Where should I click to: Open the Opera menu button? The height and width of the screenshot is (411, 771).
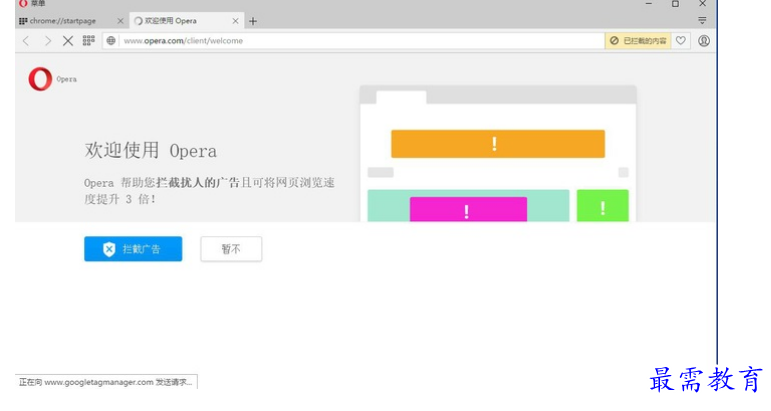[x=31, y=3]
